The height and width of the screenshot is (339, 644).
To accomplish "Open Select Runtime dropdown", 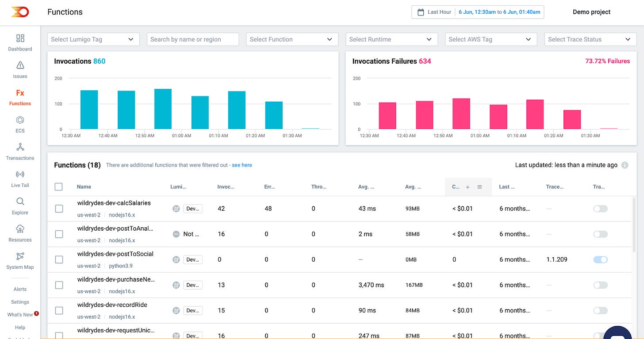I will coord(391,39).
